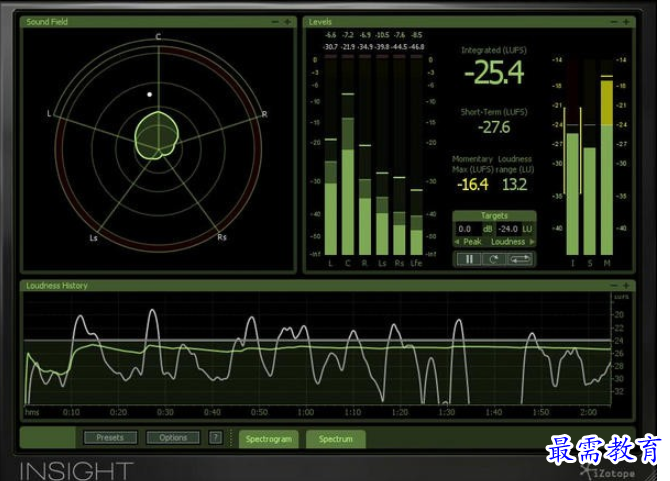
Task: Toggle the Spectrogram view
Action: 269,439
